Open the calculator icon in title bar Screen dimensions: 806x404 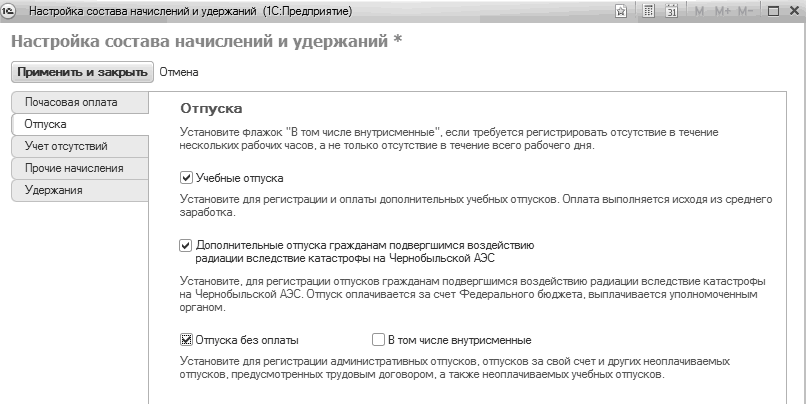coord(649,11)
